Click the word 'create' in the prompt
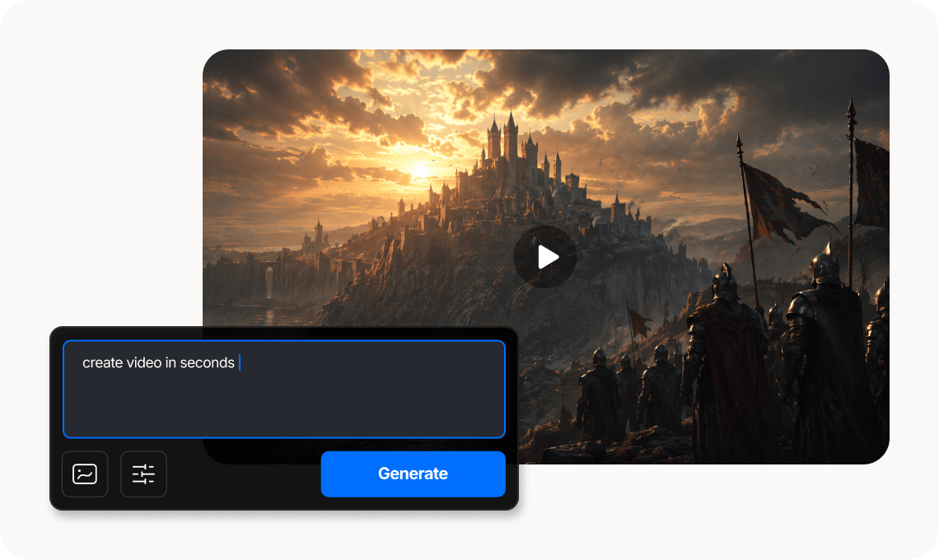939x560 pixels. (x=102, y=363)
